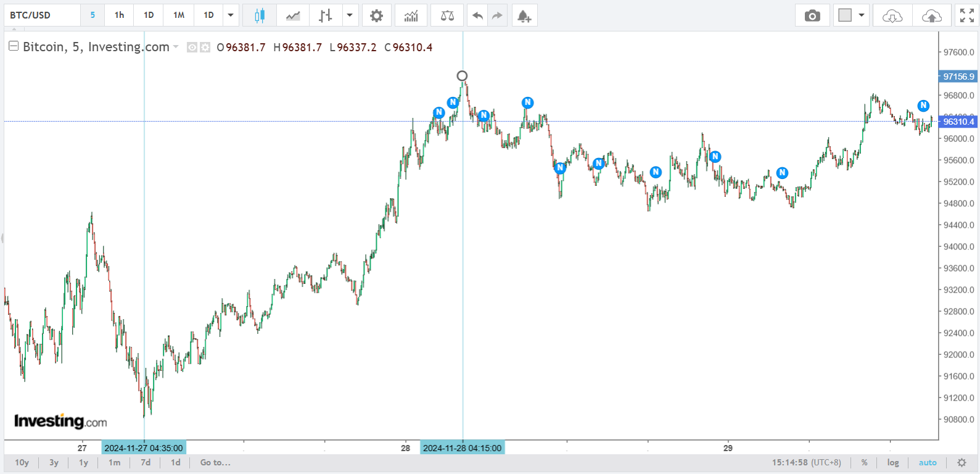Click the 7d range button

coord(146,462)
